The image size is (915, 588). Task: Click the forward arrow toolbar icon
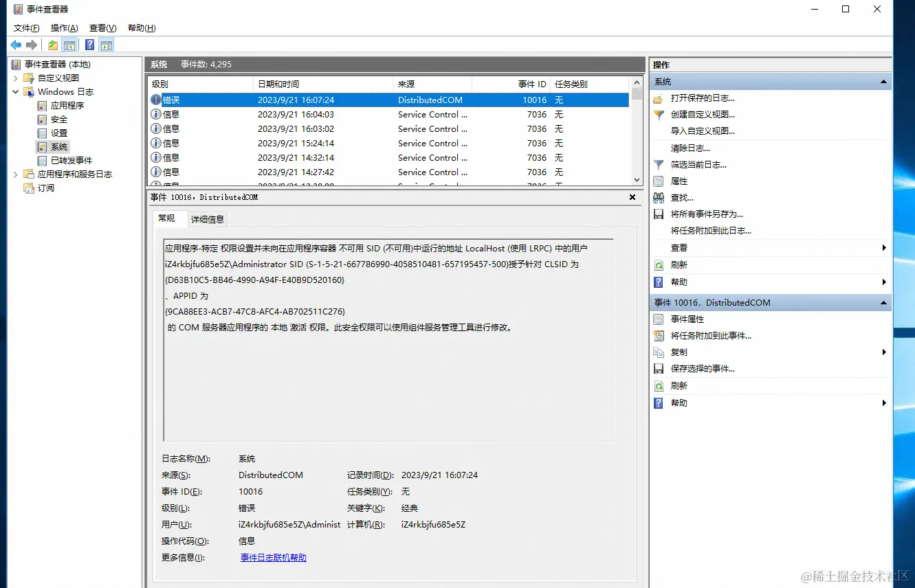[x=32, y=45]
